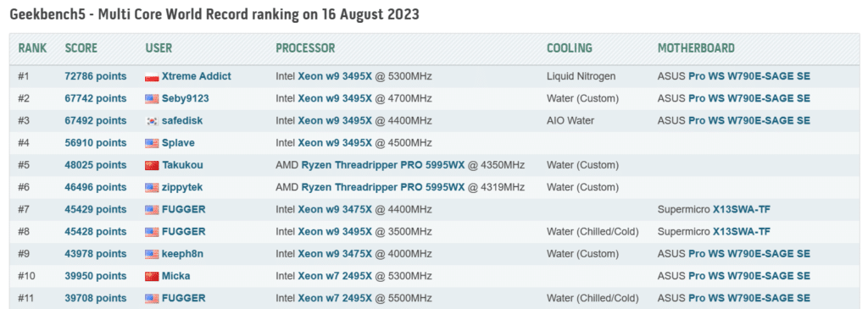The image size is (868, 309).
Task: Open the 45428 points submission by FUGGER
Action: 95,231
